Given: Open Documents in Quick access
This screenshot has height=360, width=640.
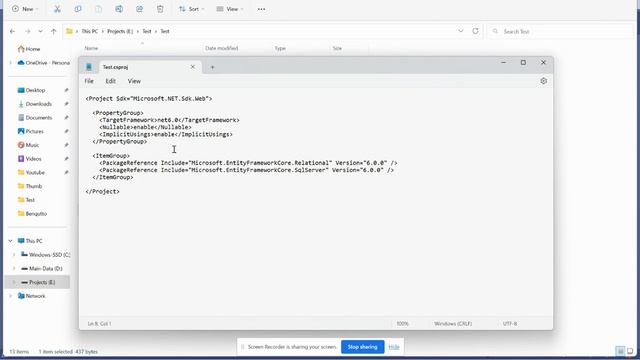Looking at the screenshot, I should tap(35, 118).
